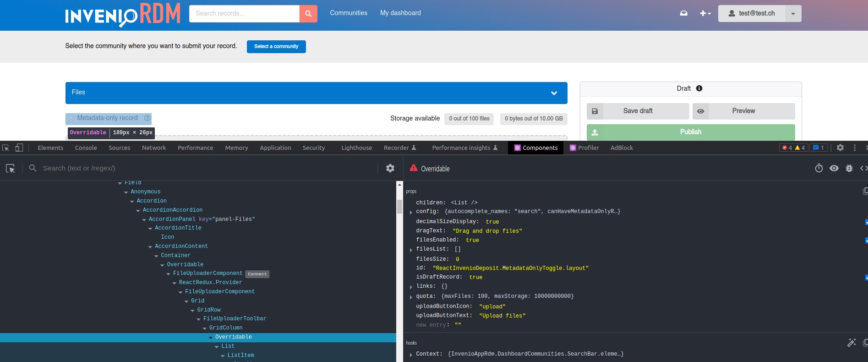The height and width of the screenshot is (362, 868).
Task: Click the suspend component stopwatch icon
Action: click(819, 168)
